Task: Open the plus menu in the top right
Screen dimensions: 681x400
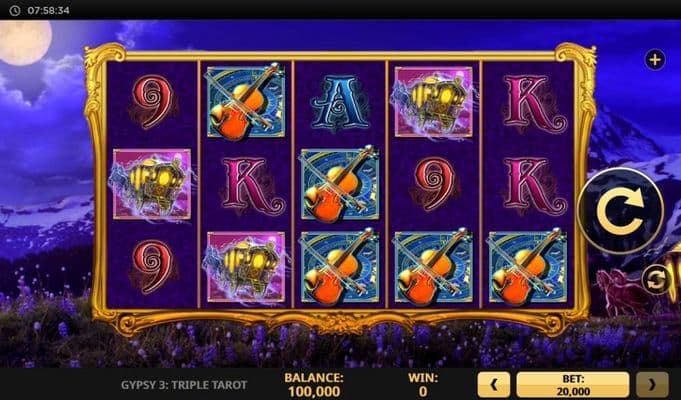Action: click(655, 60)
